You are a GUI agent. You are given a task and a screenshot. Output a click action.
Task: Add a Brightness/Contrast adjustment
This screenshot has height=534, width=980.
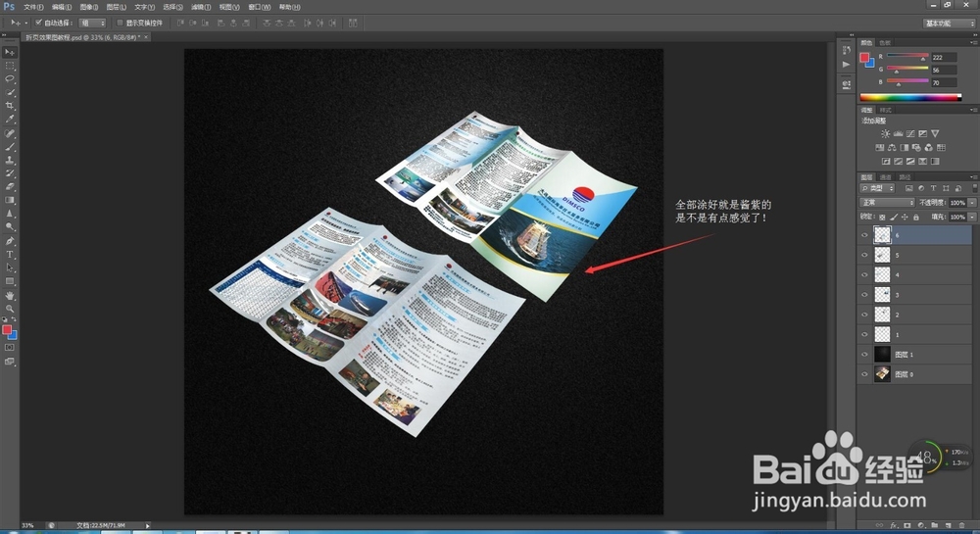click(886, 133)
